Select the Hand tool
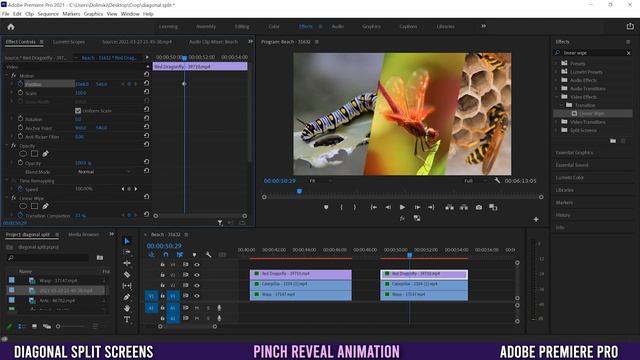 (127, 308)
